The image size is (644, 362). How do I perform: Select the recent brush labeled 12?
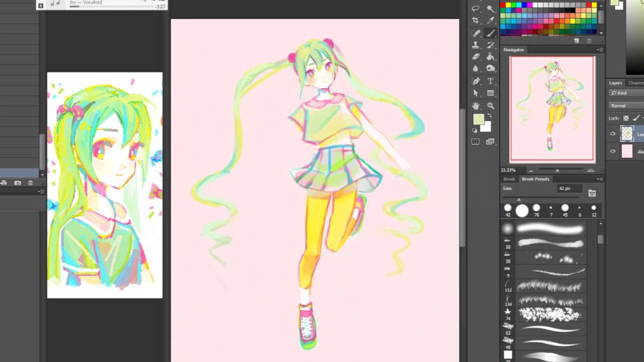coord(594,210)
